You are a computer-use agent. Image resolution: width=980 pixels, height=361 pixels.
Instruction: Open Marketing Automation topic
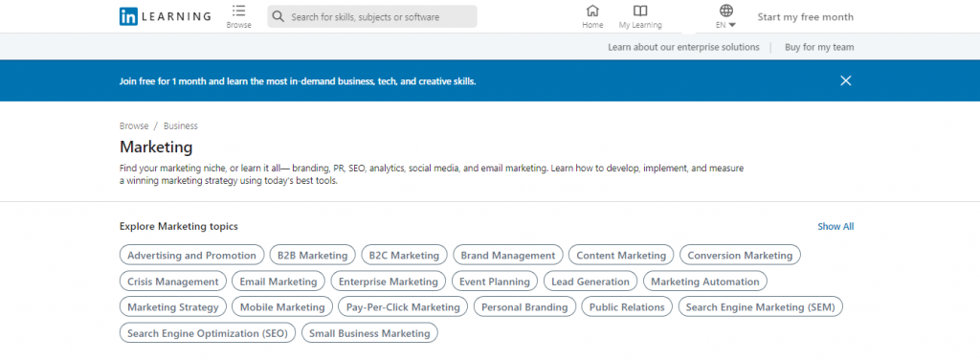coord(705,282)
